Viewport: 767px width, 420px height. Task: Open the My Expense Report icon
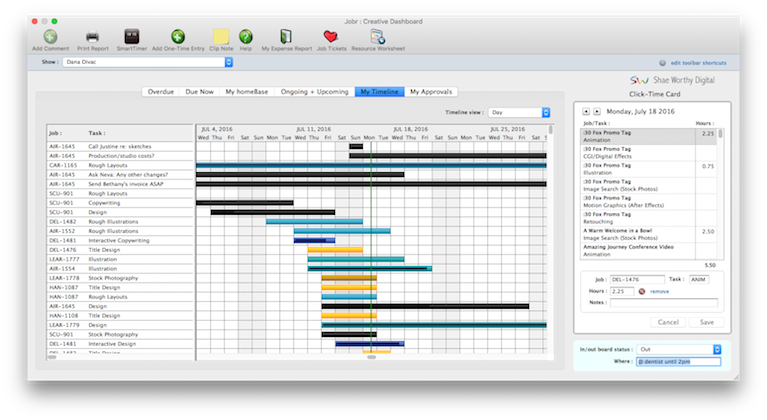[x=287, y=37]
